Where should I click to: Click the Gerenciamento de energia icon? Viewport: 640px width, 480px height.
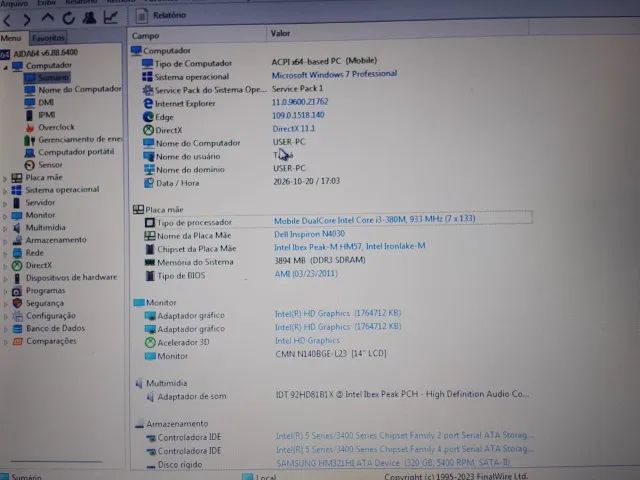click(x=29, y=140)
